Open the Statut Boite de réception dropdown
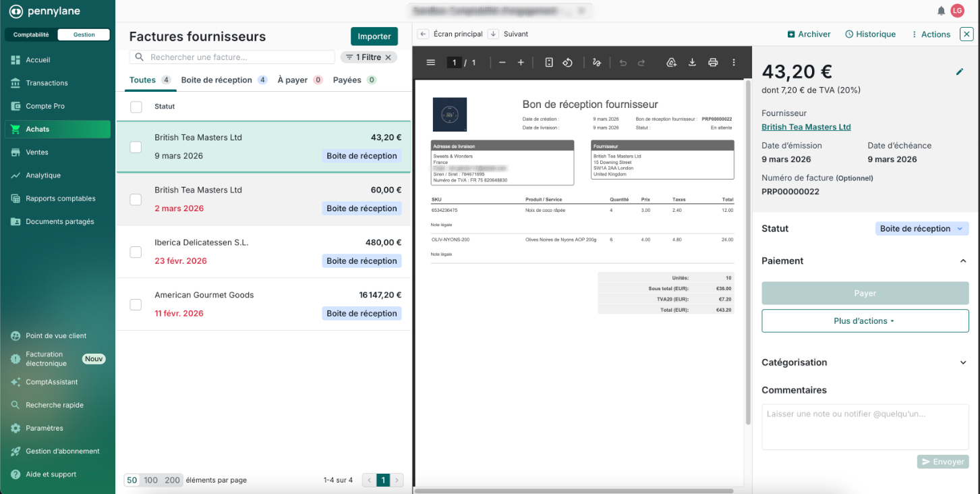Image resolution: width=980 pixels, height=494 pixels. 921,229
